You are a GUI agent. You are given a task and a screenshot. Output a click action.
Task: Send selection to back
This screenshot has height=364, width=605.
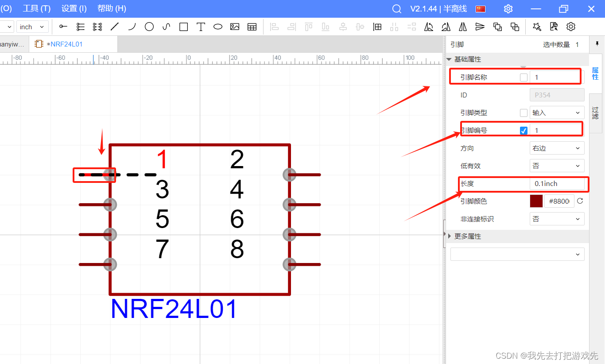[x=515, y=27]
